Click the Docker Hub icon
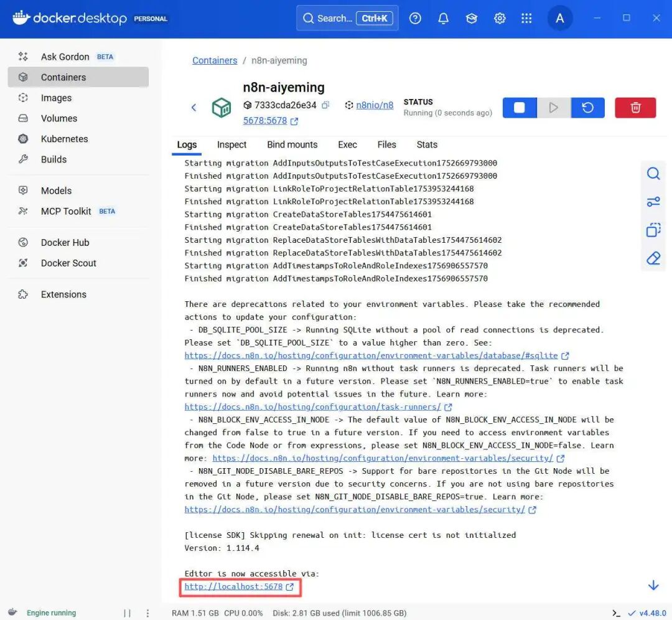The image size is (672, 620). (x=23, y=242)
